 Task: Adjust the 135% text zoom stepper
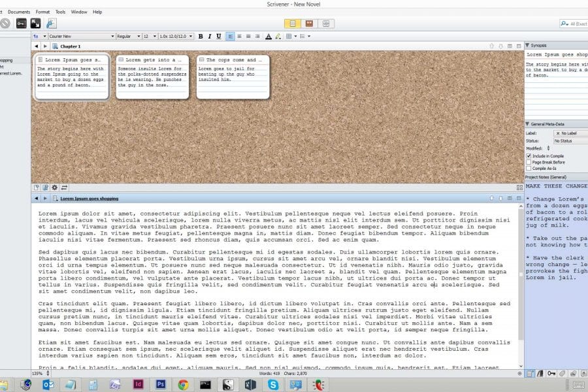tap(48, 373)
